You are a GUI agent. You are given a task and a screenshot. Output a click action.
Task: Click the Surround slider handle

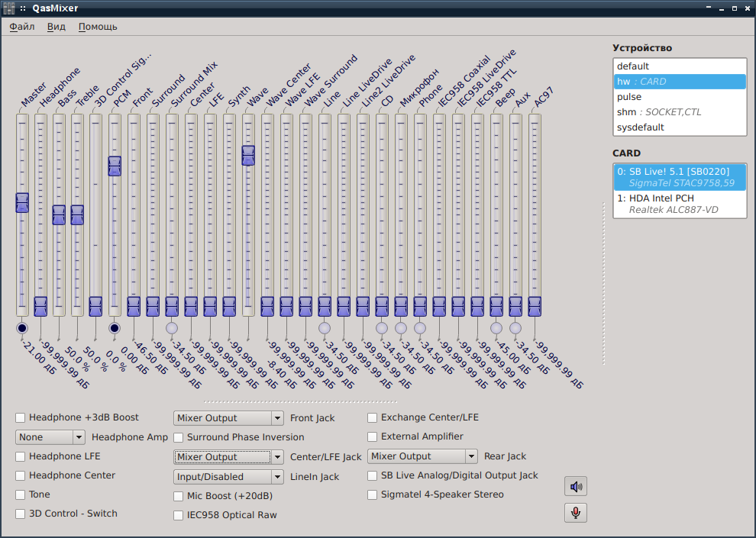click(x=153, y=306)
